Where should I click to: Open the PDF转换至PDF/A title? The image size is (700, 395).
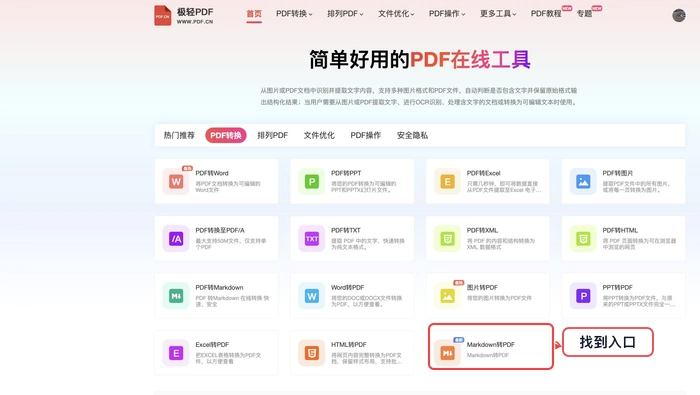point(220,230)
